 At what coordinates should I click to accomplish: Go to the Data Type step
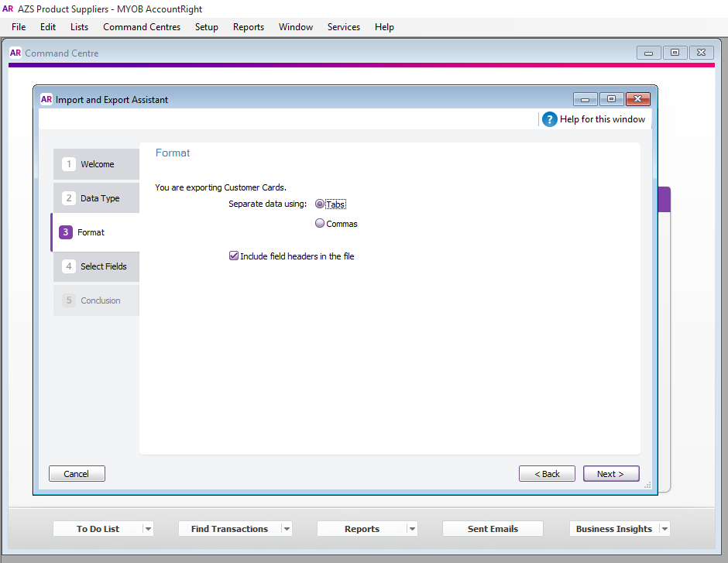[x=96, y=198]
